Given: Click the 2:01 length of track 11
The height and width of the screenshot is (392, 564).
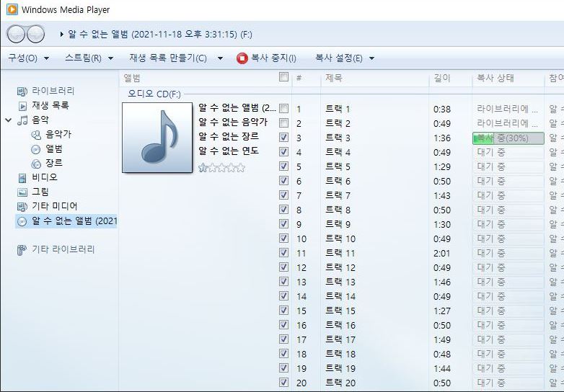Looking at the screenshot, I should point(441,253).
